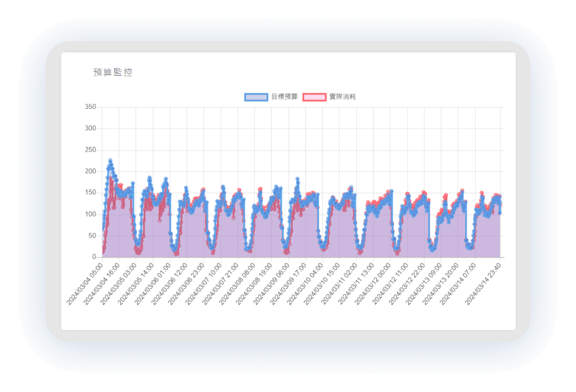Click the x-axis label 2024/03/04 16:00
This screenshot has height=392, width=576.
[x=101, y=284]
